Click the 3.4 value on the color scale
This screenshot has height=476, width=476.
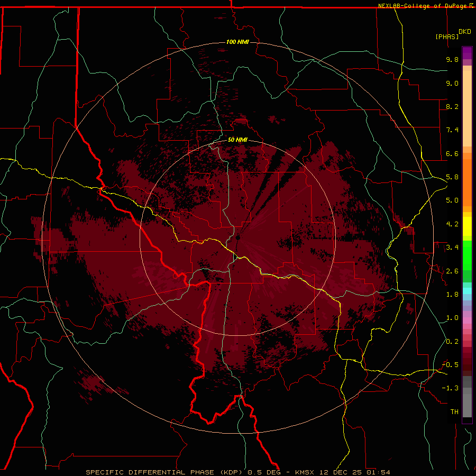(x=452, y=248)
